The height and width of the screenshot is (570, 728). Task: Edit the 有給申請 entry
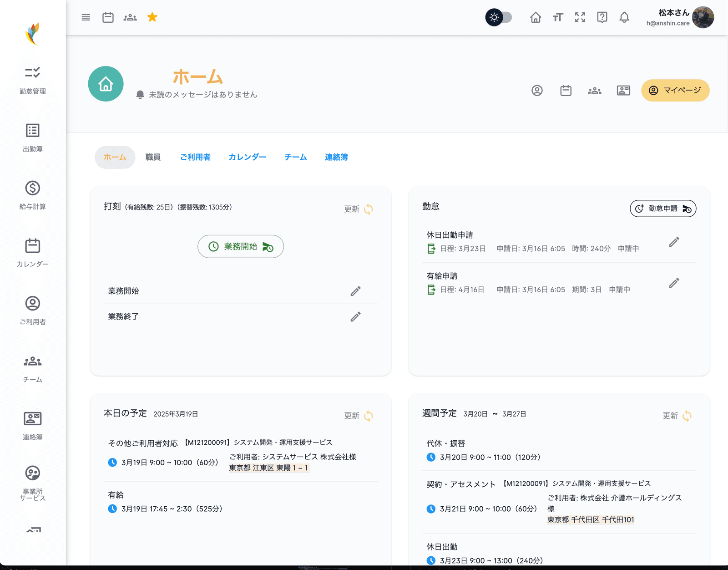click(674, 283)
